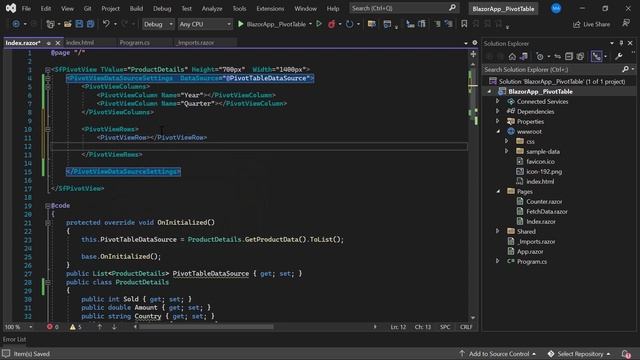Click the Hot Reload flame icon
Screen dimensions: 640x360
[x=331, y=24]
